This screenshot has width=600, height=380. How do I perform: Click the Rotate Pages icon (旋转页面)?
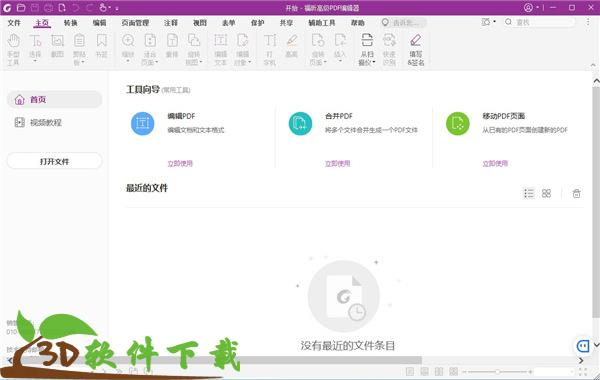pyautogui.click(x=318, y=40)
